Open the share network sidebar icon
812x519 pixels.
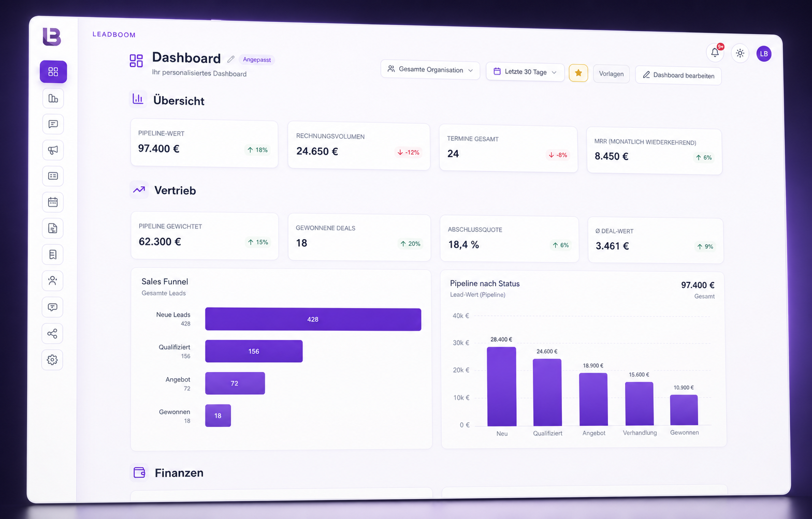(x=52, y=333)
